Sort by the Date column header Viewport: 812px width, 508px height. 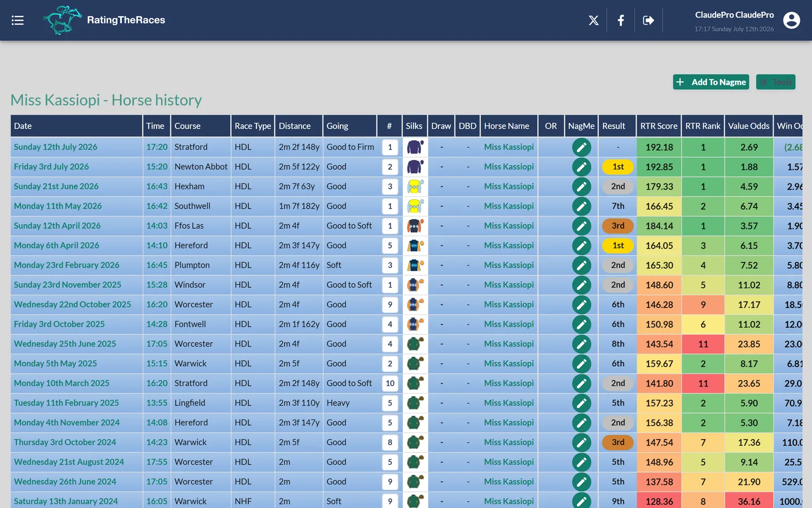click(x=76, y=126)
